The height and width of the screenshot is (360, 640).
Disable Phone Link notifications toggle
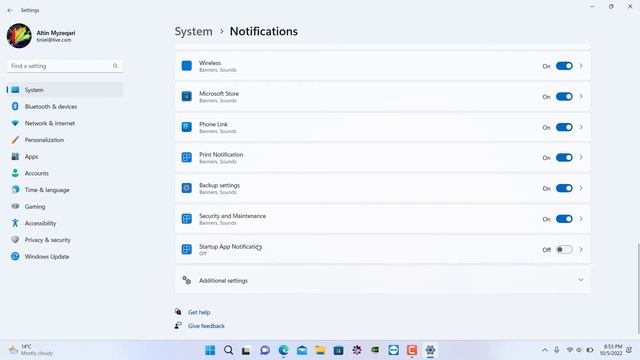tap(564, 127)
